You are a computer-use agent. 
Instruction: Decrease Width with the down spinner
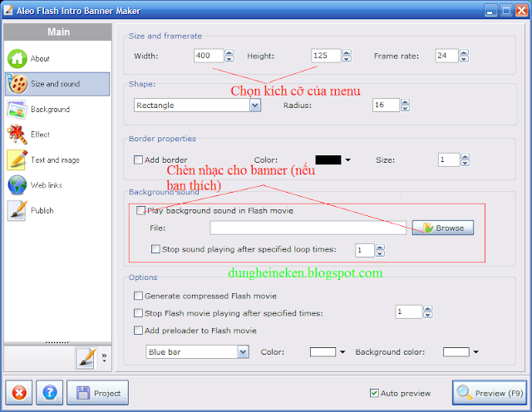(x=229, y=59)
